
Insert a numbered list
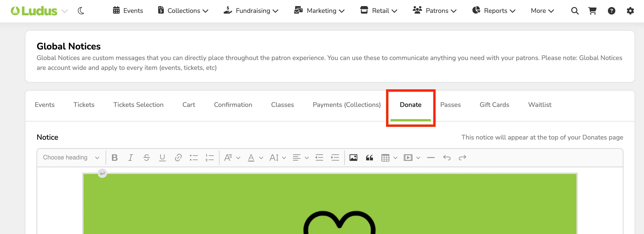[x=210, y=158]
